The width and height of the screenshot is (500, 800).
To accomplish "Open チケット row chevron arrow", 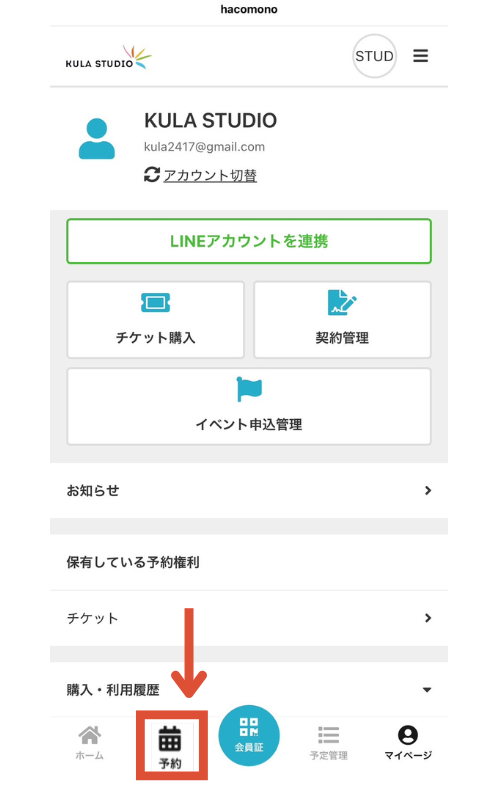I will [x=428, y=618].
